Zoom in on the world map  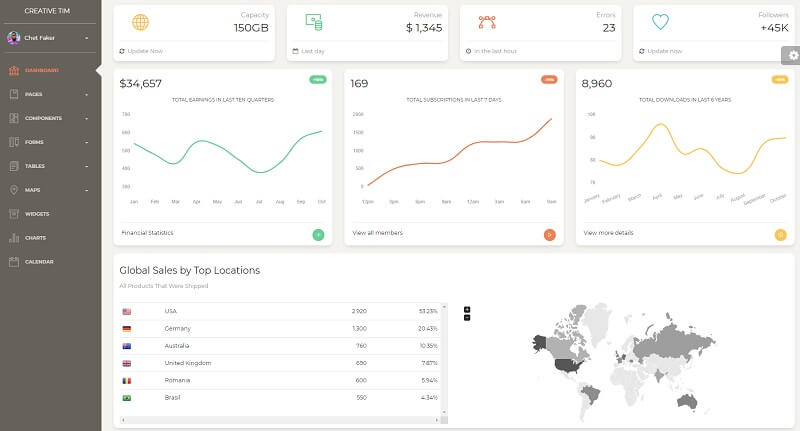pos(467,310)
